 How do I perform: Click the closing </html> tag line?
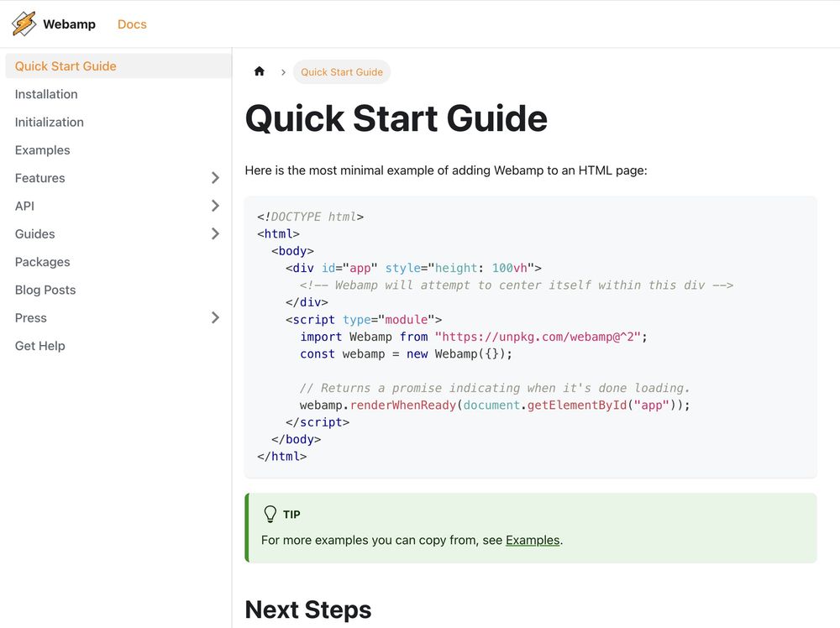pos(281,457)
